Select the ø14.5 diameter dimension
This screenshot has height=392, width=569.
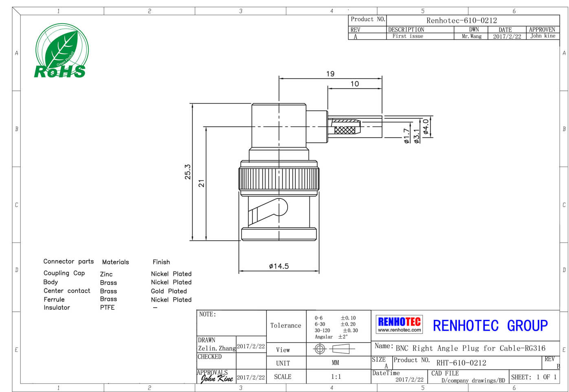[279, 266]
